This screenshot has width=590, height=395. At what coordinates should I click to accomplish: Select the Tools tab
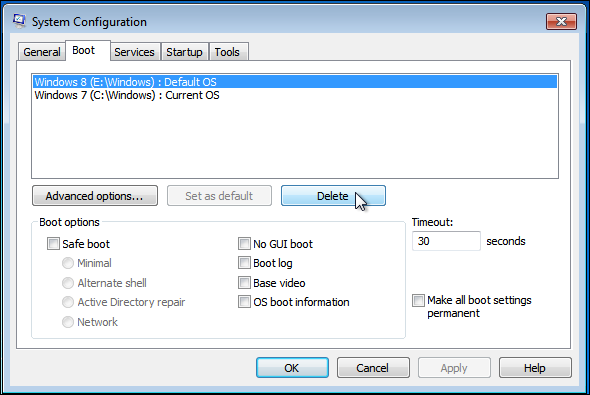point(227,52)
